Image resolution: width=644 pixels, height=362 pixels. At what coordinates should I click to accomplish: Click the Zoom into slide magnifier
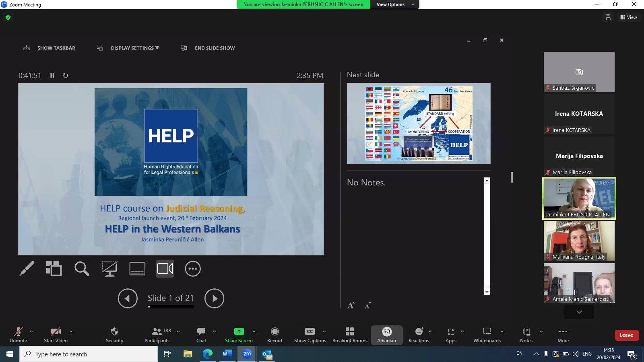tap(82, 269)
